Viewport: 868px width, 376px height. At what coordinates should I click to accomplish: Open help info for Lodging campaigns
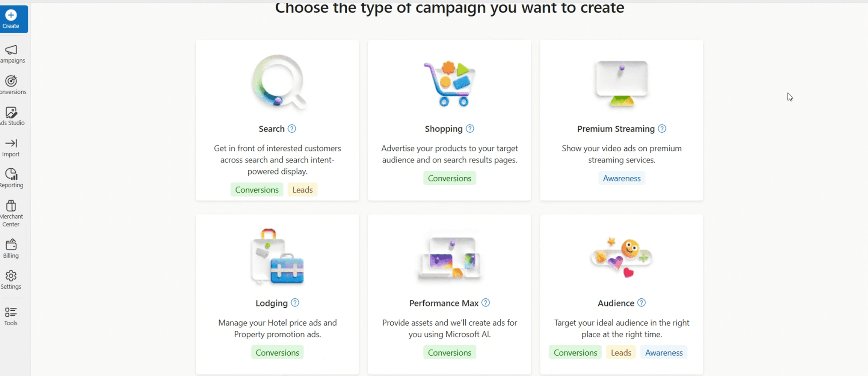tap(295, 303)
